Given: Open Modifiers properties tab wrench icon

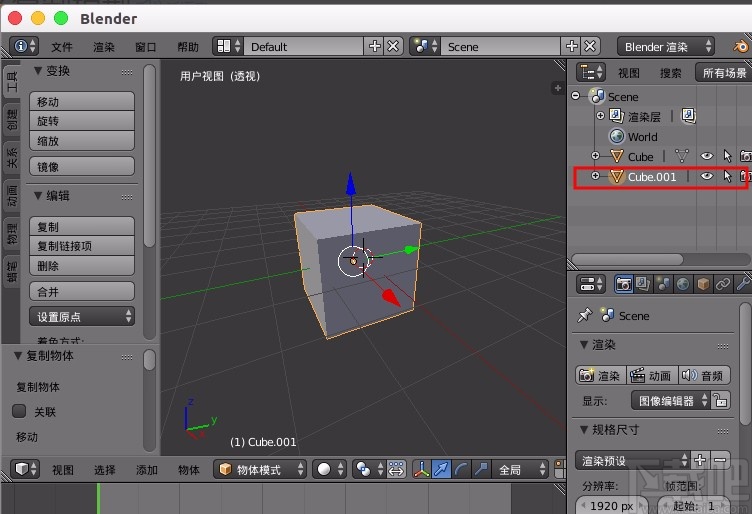Looking at the screenshot, I should pyautogui.click(x=743, y=284).
